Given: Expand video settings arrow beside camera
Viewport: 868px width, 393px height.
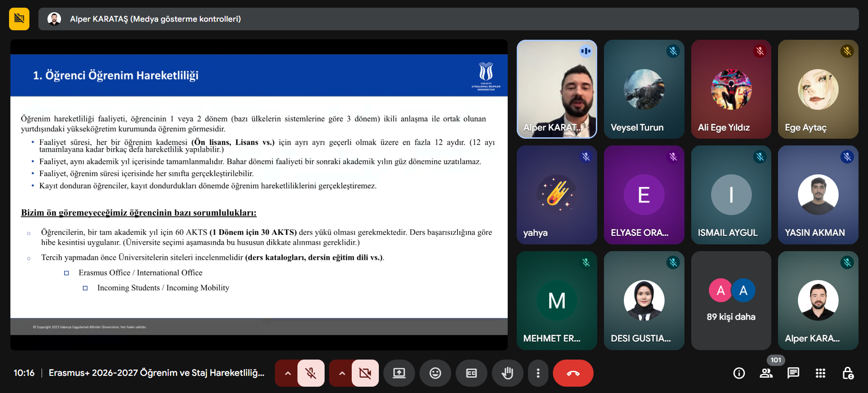Looking at the screenshot, I should point(342,373).
